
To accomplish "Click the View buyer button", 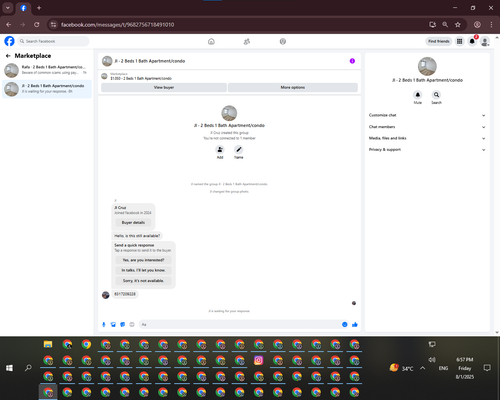I will (164, 87).
